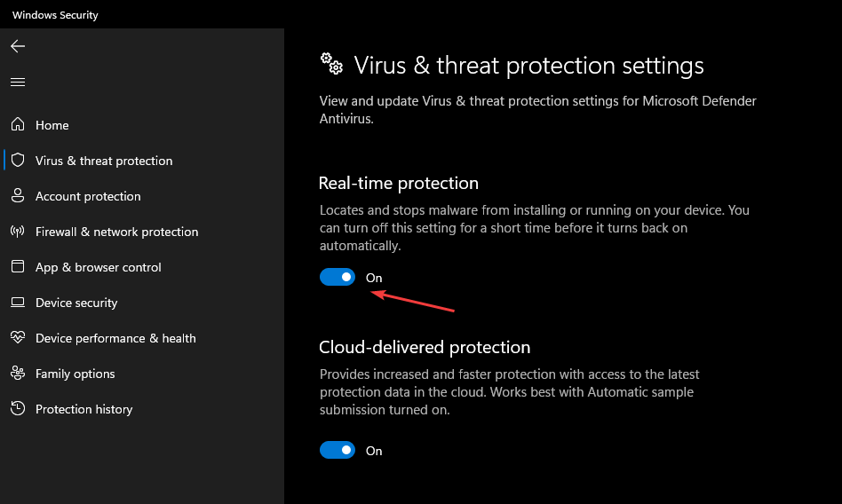Click the Device performance heart icon
The image size is (842, 504).
(x=18, y=338)
